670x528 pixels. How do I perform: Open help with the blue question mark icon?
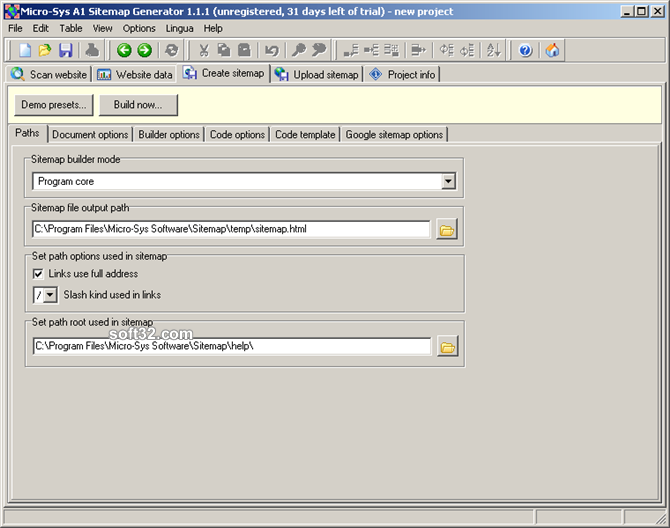click(x=525, y=50)
